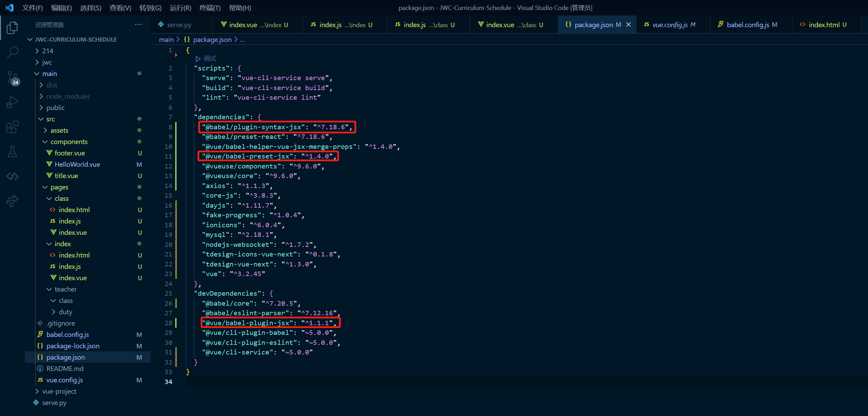Open the README.md file
This screenshot has height=416, width=868.
tap(65, 369)
